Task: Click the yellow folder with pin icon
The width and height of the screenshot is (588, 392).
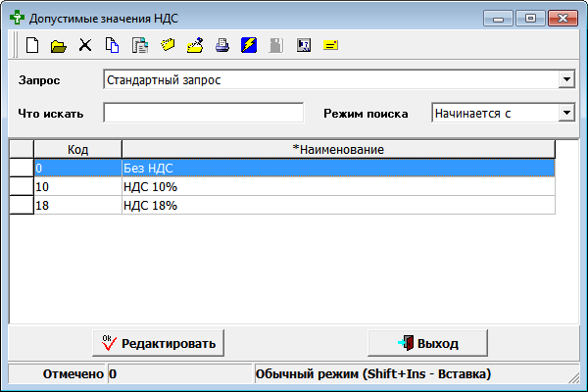Action: (x=195, y=45)
